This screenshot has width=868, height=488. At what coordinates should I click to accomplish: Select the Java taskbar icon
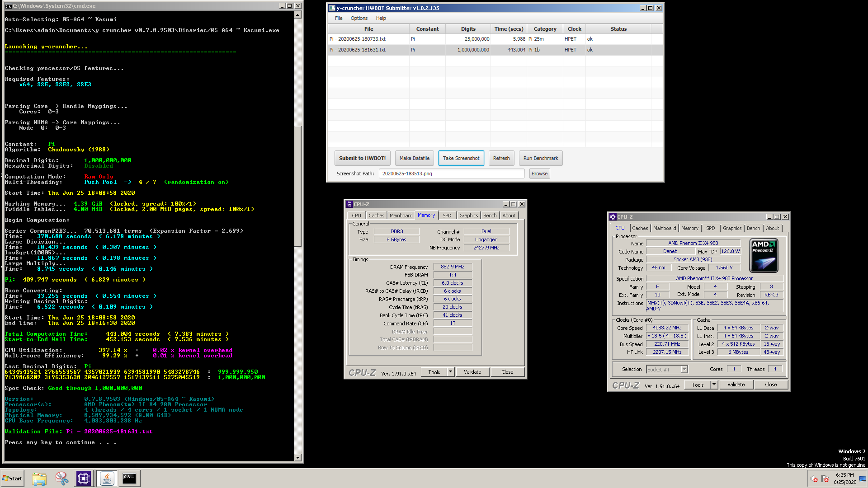tap(107, 479)
